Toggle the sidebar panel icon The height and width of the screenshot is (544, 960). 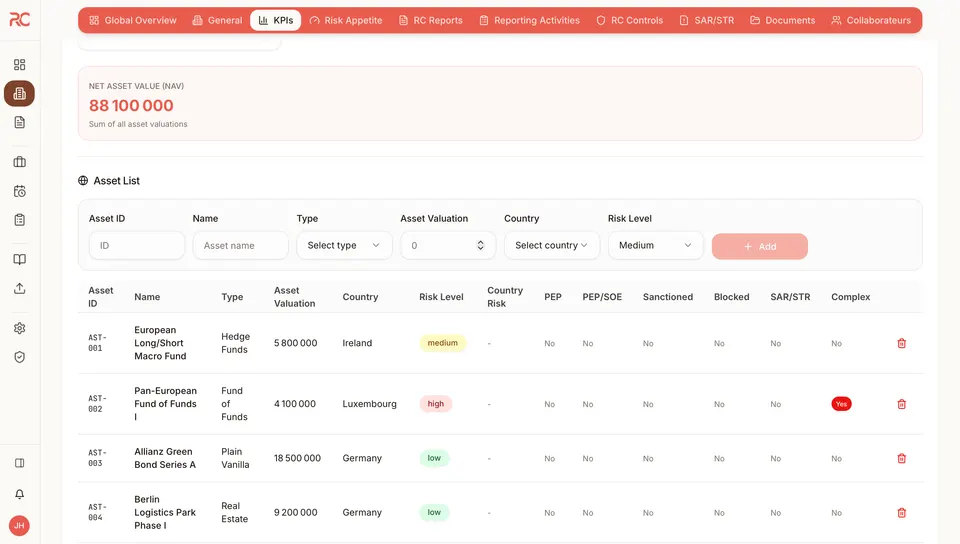tap(20, 463)
